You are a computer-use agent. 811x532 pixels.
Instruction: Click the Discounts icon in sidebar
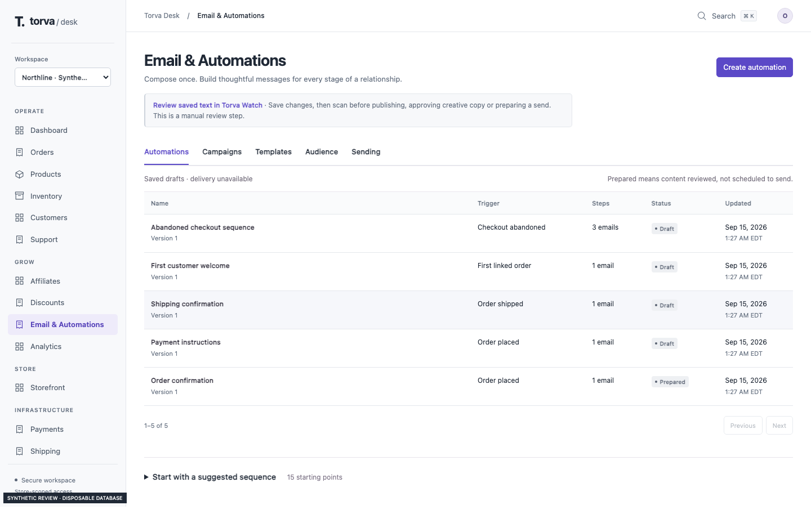pos(19,303)
